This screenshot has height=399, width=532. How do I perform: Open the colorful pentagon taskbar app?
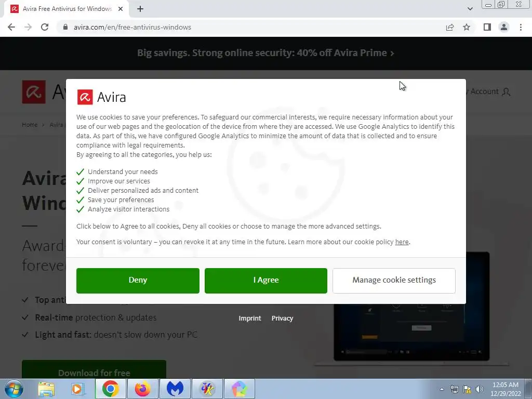239,389
